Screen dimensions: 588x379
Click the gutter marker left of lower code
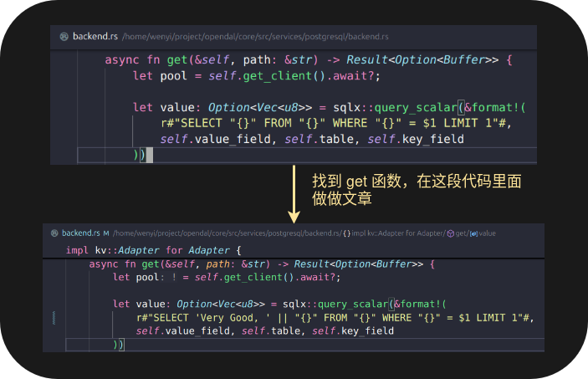click(x=54, y=317)
